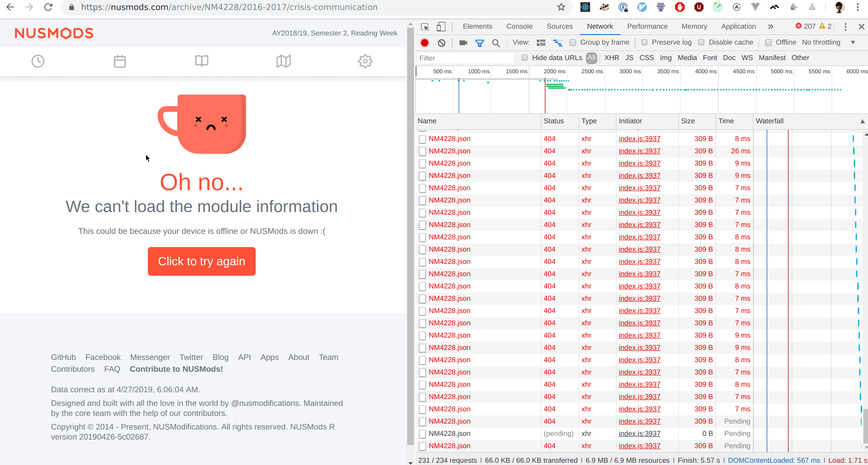Enable the Group by frame checkbox
This screenshot has width=868, height=465.
(573, 42)
